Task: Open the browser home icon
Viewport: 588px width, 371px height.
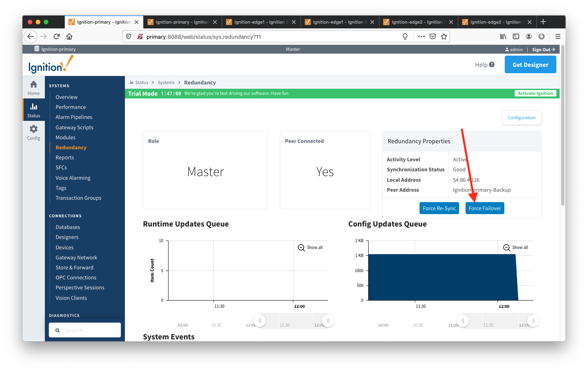Action: point(69,36)
